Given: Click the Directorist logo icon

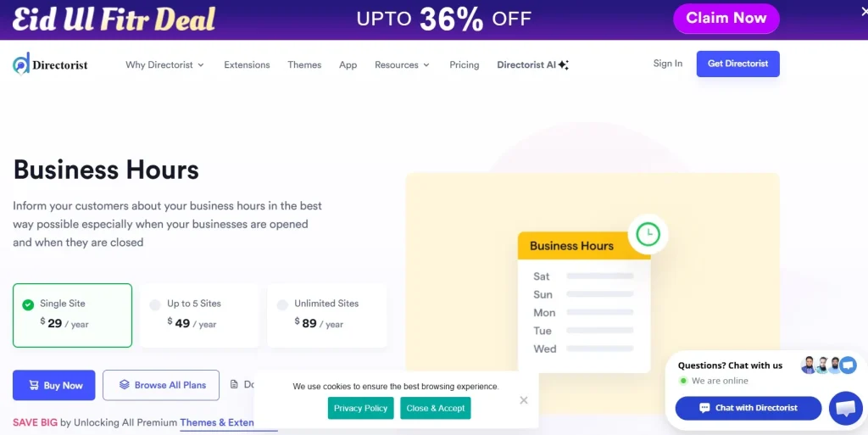Looking at the screenshot, I should (x=21, y=64).
